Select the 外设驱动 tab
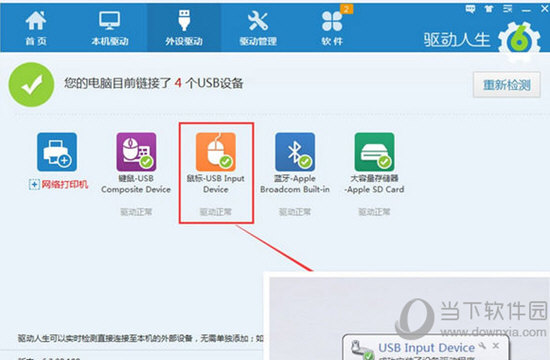 click(184, 28)
